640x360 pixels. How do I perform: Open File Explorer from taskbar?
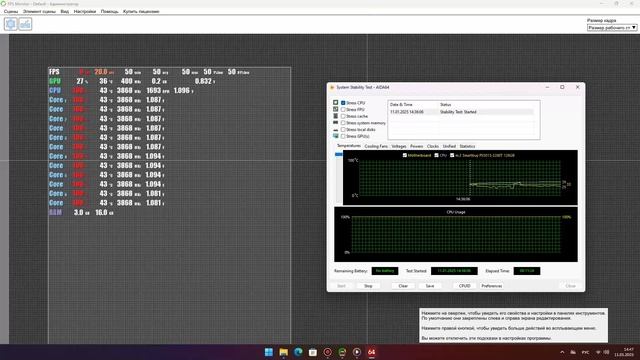point(283,352)
